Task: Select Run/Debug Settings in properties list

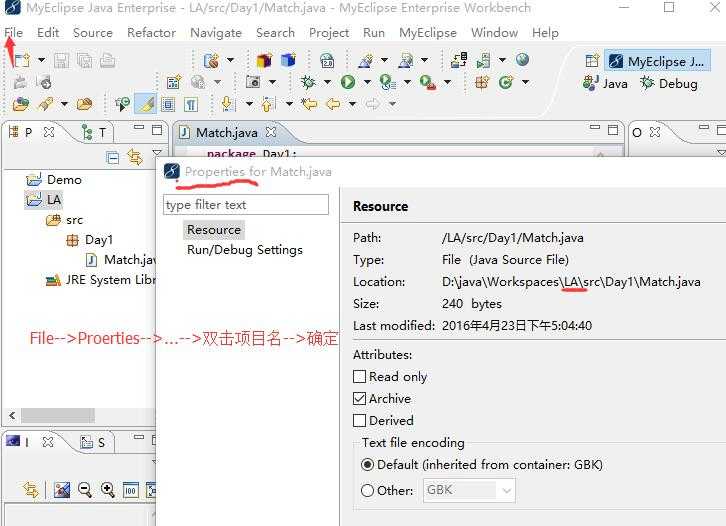Action: tap(244, 250)
